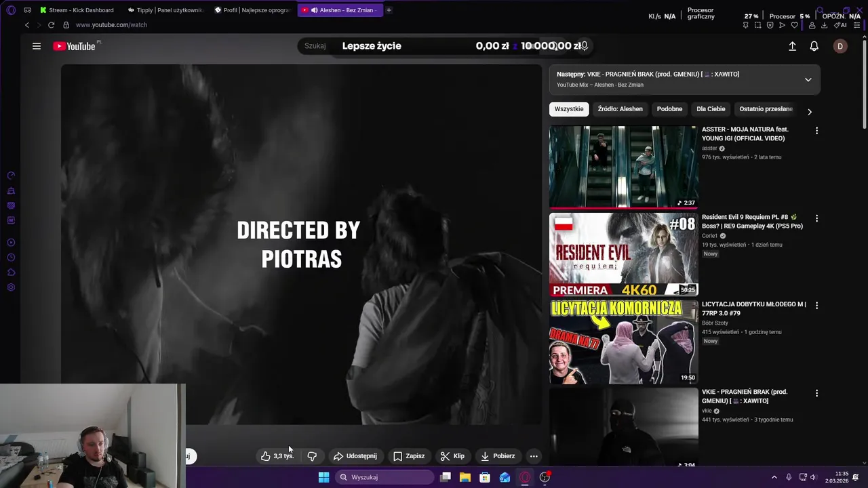
Task: Select the Podobne filter chip
Action: point(669,109)
